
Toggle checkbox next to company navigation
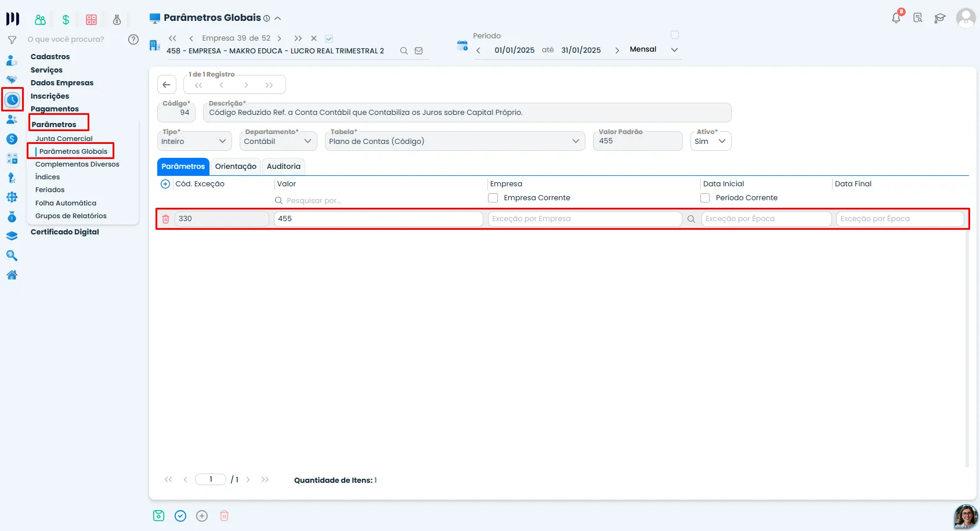(x=329, y=39)
